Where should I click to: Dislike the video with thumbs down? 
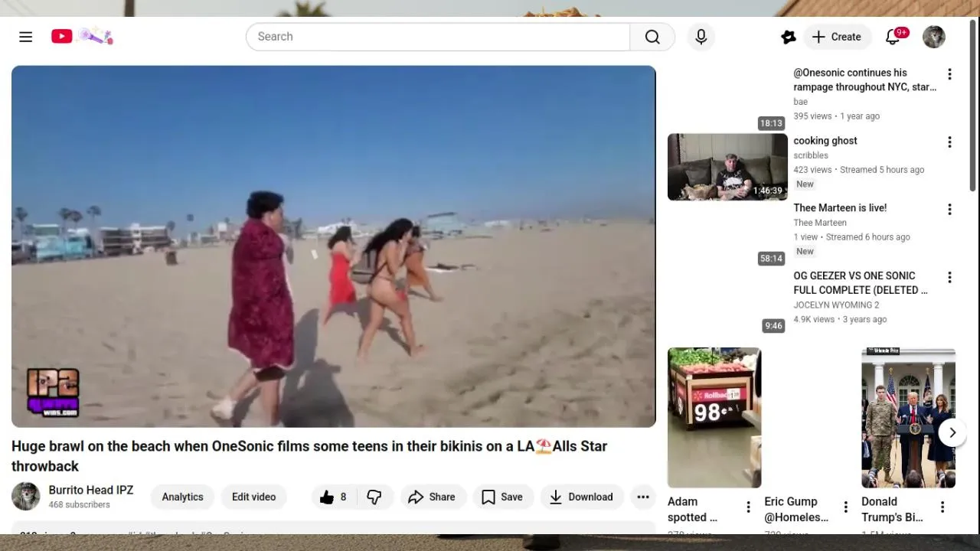(374, 497)
